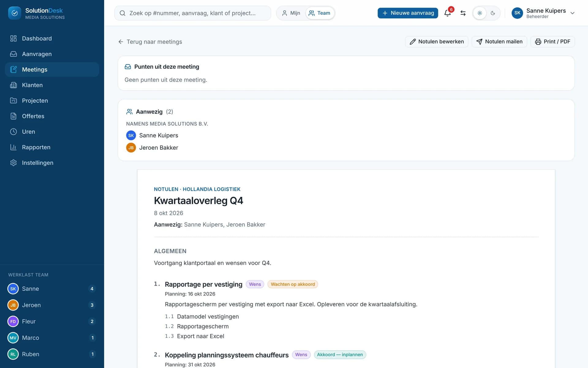
Task: Click the Instellingen gear icon
Action: [13, 163]
